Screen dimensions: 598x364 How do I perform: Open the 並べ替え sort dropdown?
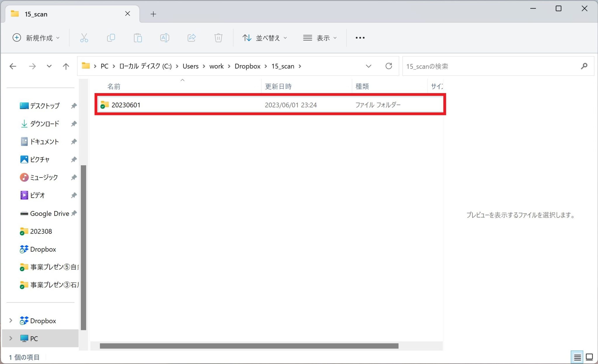(x=265, y=38)
